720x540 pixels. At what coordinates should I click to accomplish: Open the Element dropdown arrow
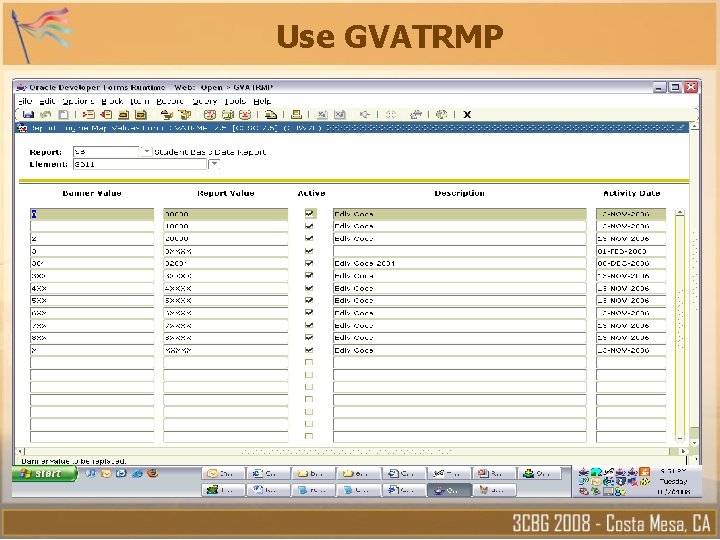coord(214,164)
